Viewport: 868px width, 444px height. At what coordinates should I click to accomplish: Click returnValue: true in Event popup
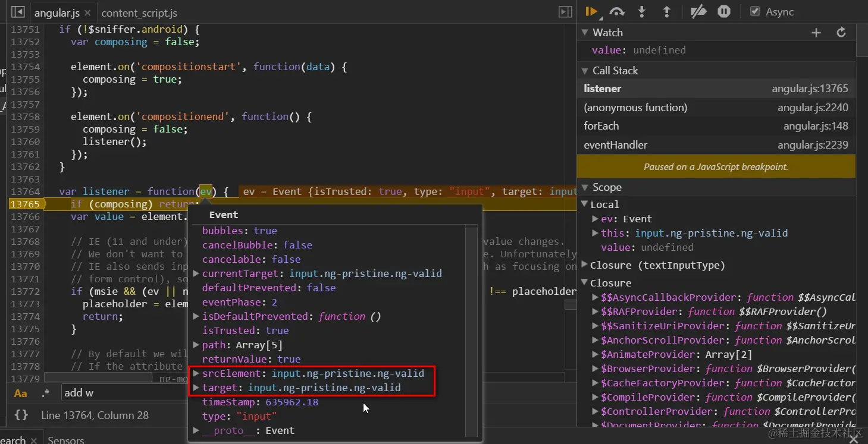(251, 359)
